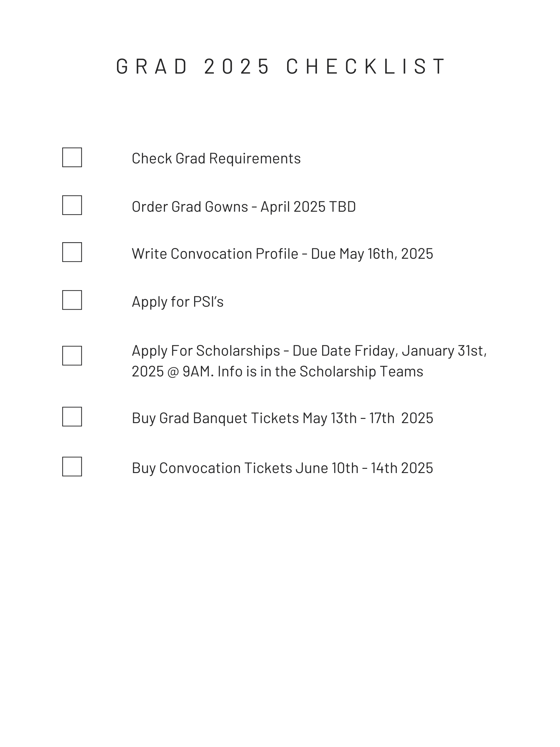Mark Write Convocation Profile as done

coord(72,252)
